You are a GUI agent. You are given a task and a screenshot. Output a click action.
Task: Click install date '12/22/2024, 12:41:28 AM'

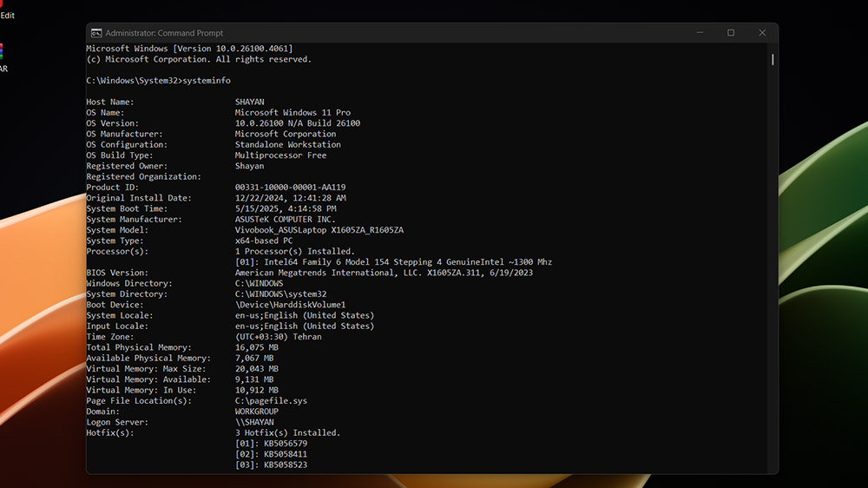[x=290, y=198]
